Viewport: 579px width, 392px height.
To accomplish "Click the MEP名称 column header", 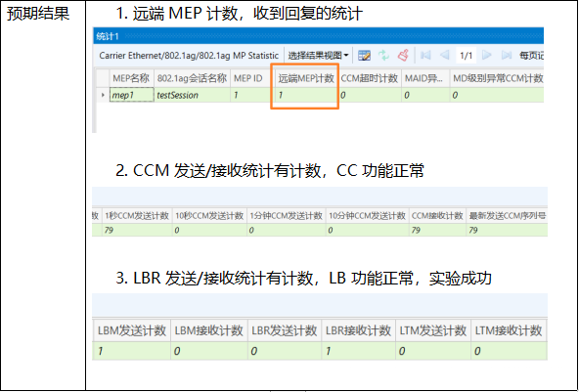I will point(131,78).
